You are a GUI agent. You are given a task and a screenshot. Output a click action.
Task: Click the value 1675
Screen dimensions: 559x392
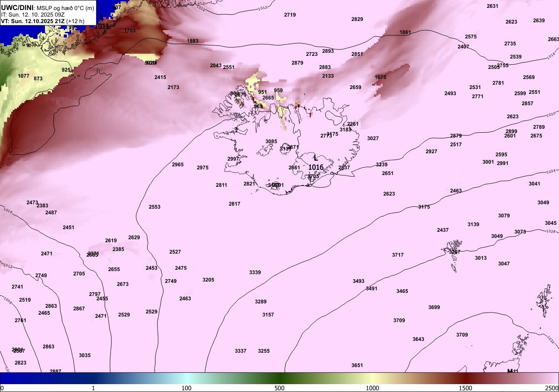click(380, 77)
